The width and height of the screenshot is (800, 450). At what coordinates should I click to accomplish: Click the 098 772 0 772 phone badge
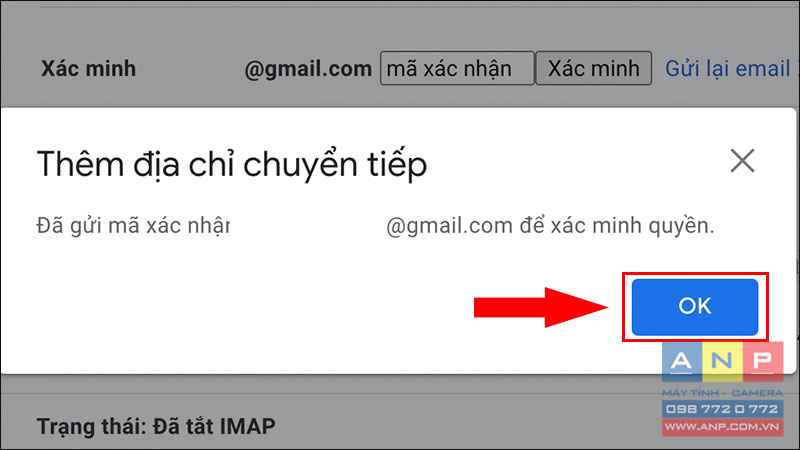tap(722, 409)
